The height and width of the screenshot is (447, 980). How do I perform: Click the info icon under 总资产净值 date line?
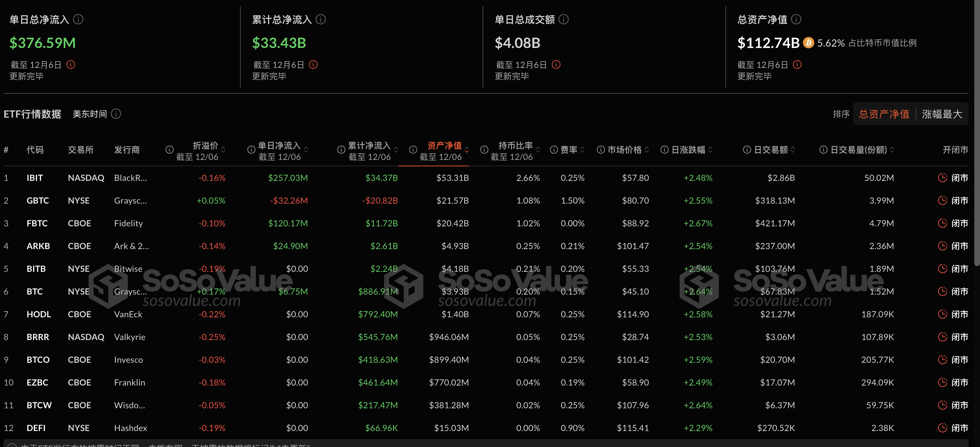798,64
